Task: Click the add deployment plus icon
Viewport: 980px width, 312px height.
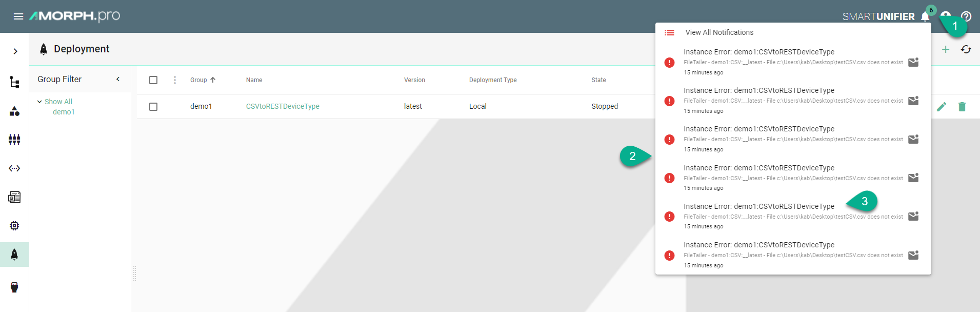Action: coord(946,49)
